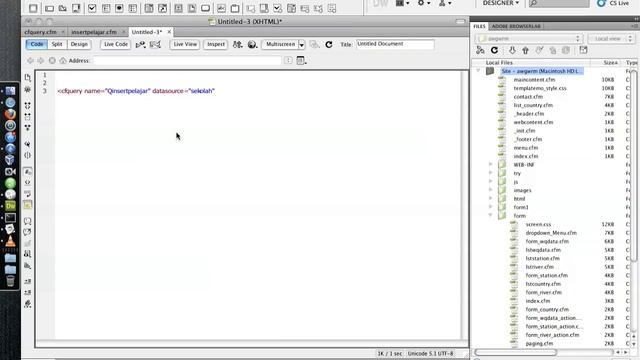Screen dimensions: 640x360
Task: Open the Multiscreen dropdown arrow
Action: pyautogui.click(x=302, y=44)
